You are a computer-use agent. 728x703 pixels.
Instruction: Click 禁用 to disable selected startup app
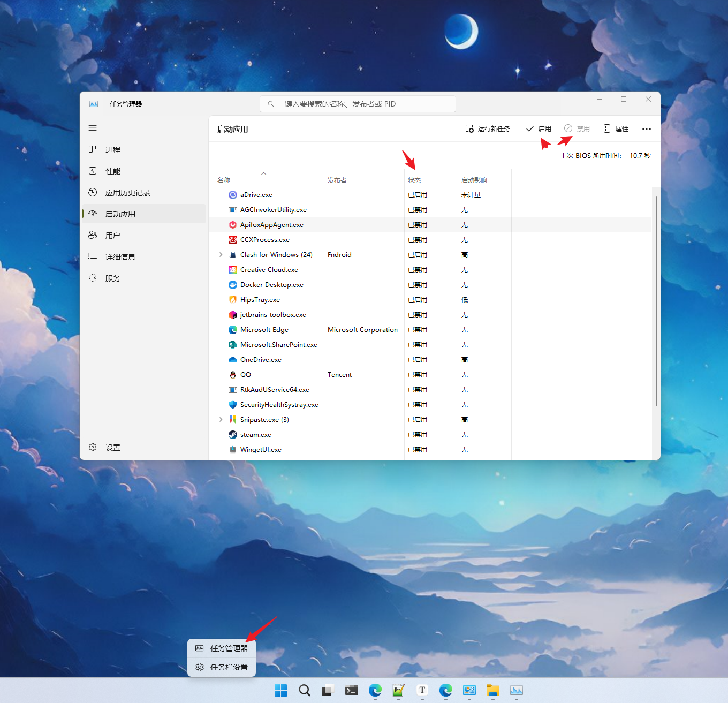[x=577, y=129]
